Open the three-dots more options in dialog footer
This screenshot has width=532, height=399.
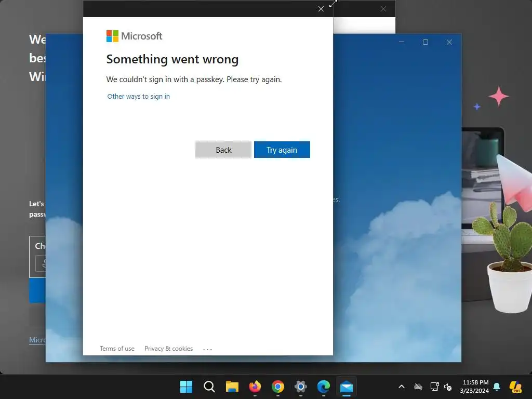click(207, 349)
